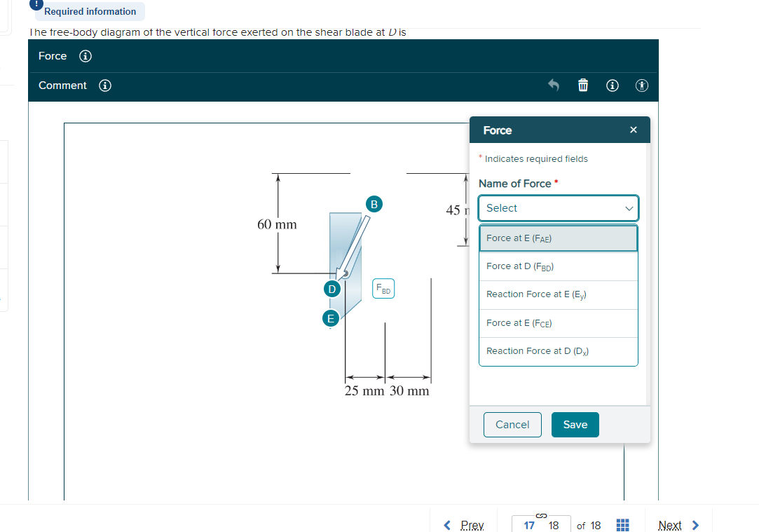Open the accessibility options icon
The width and height of the screenshot is (759, 532).
click(x=641, y=85)
